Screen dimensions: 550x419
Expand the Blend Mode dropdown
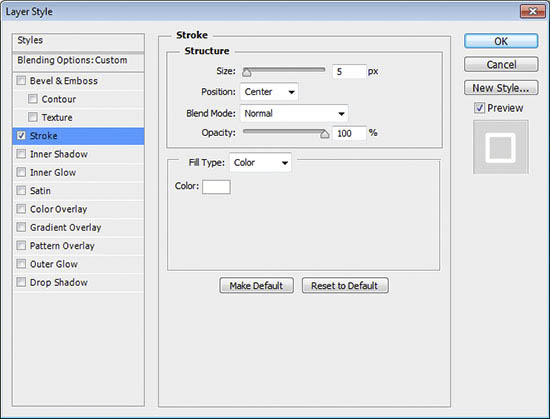(294, 113)
